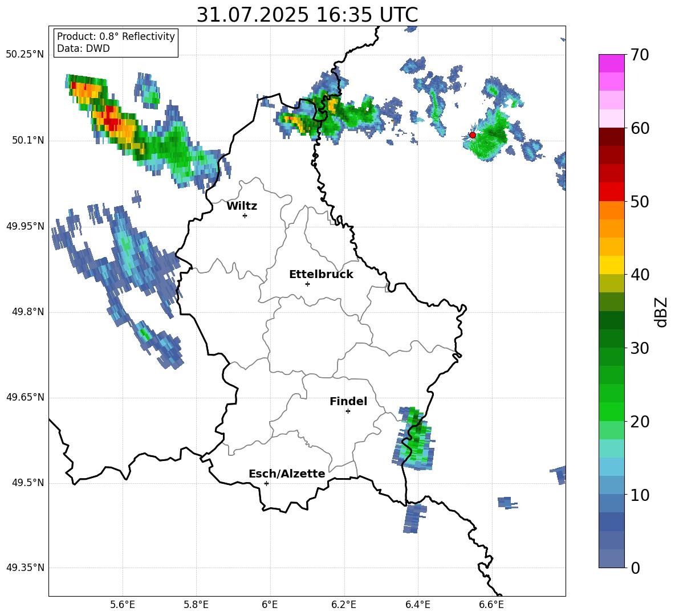Click 'Product: 0.8° Reflectivity' text
Image resolution: width=675 pixels, height=616 pixels.
point(116,36)
